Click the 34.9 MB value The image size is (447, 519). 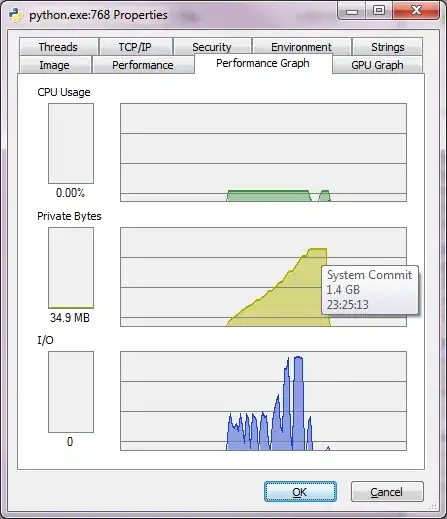click(70, 317)
